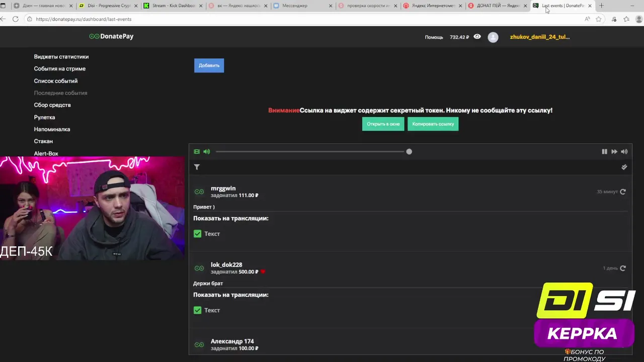
Task: Click DonatePay icon beside Александр 174
Action: pyautogui.click(x=199, y=344)
